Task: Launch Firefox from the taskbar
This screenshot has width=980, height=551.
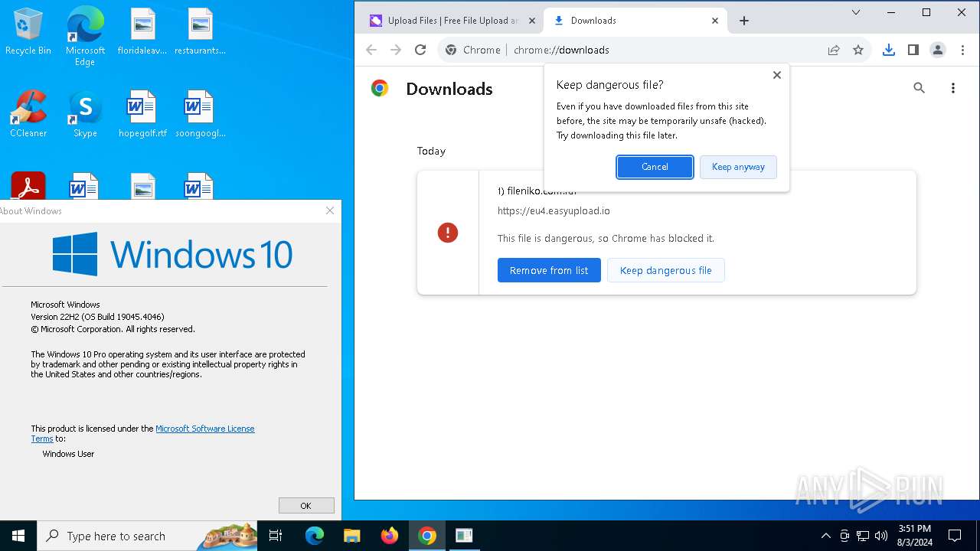Action: (390, 536)
